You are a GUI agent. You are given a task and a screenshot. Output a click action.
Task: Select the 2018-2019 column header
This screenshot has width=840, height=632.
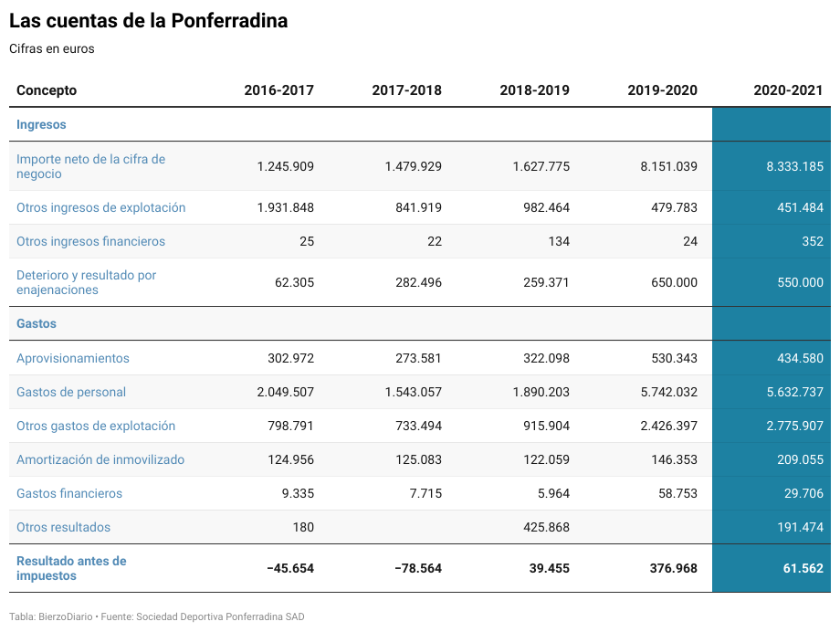(x=535, y=90)
